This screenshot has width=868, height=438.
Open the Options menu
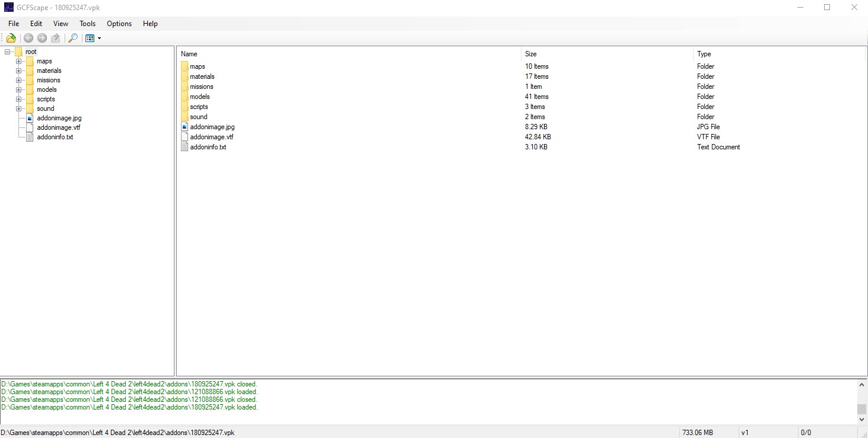tap(119, 24)
